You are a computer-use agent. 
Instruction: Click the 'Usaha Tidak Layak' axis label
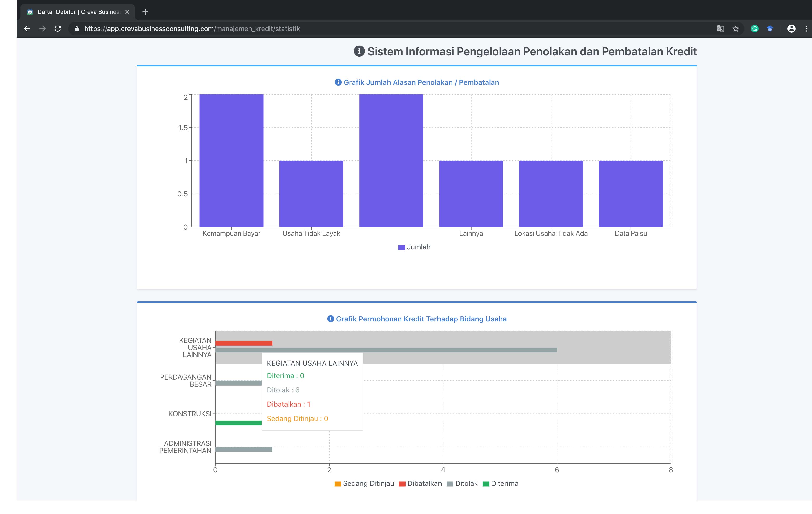tap(311, 233)
